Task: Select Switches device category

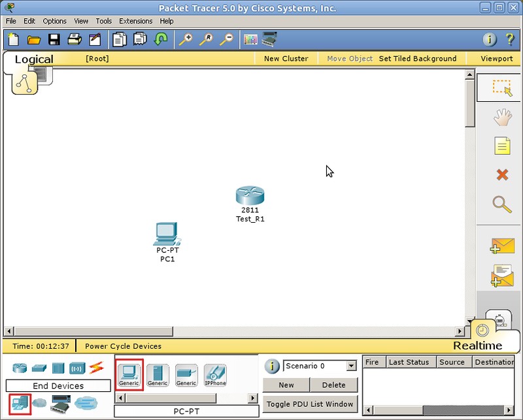Action: coord(39,368)
